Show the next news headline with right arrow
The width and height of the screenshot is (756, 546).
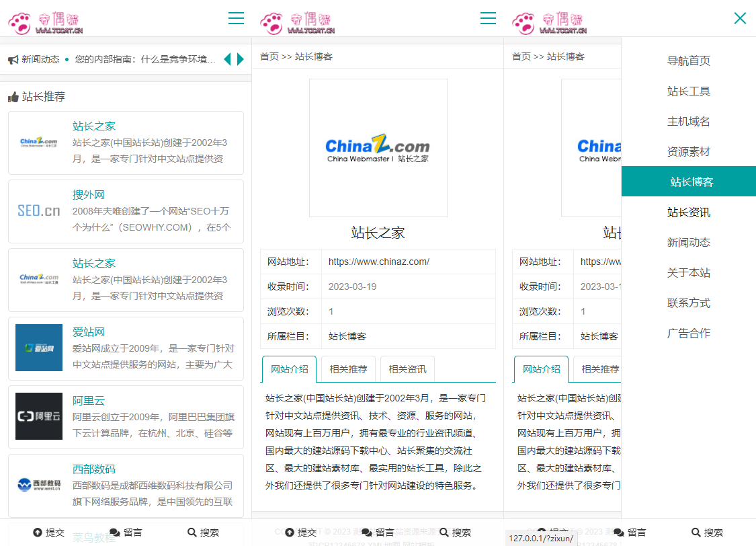click(240, 59)
